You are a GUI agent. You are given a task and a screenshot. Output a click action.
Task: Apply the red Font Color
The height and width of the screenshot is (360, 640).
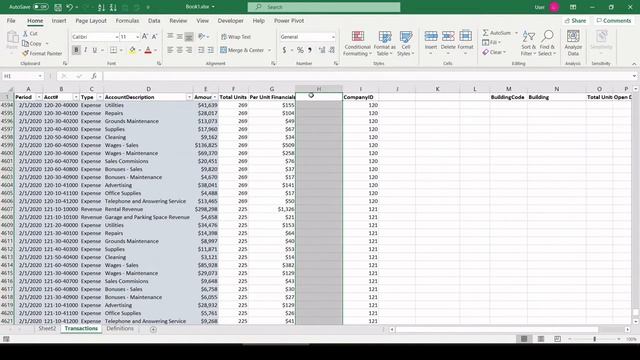point(148,50)
